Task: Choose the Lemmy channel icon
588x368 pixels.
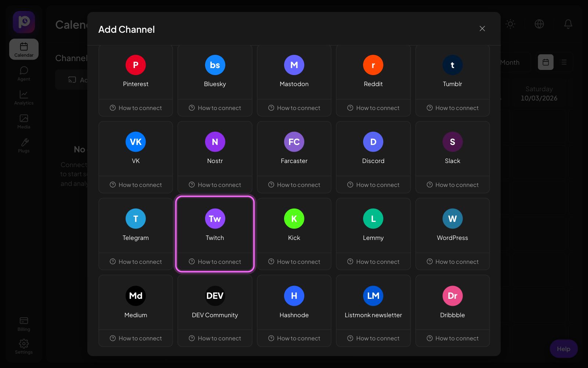Action: (x=373, y=219)
